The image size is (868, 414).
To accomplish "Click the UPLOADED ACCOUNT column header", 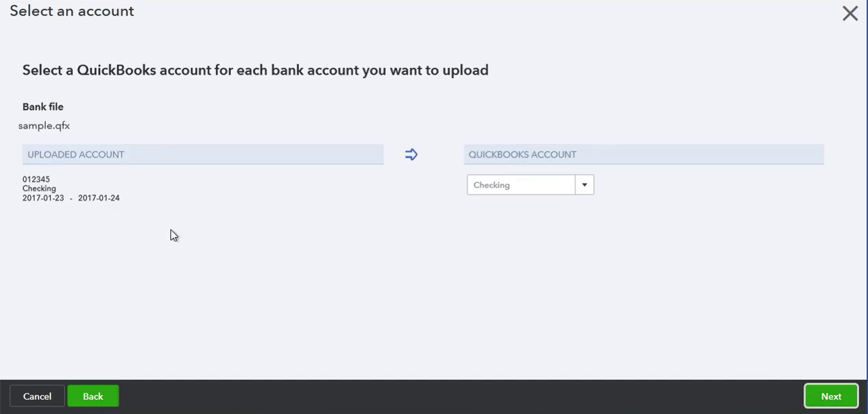I will (x=203, y=154).
